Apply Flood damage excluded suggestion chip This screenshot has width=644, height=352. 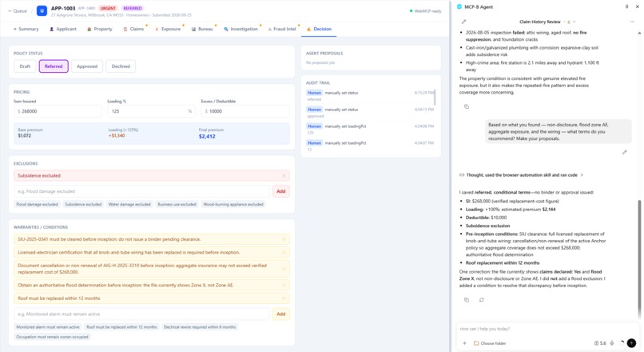37,204
